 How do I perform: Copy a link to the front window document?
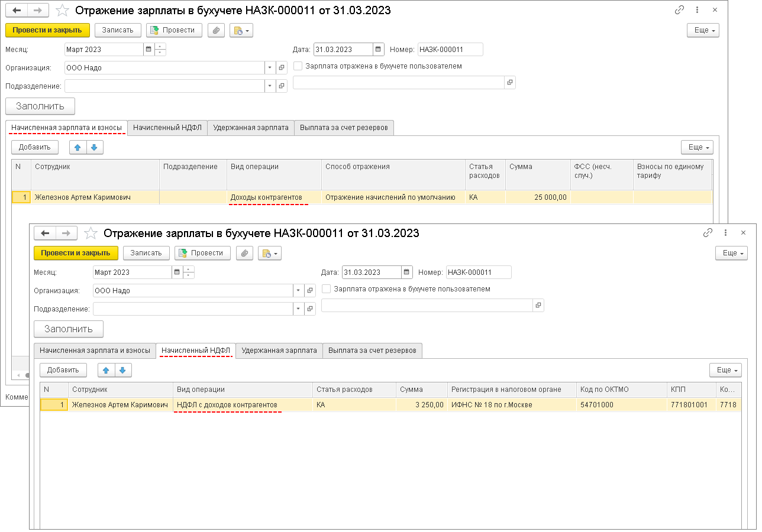pyautogui.click(x=708, y=233)
